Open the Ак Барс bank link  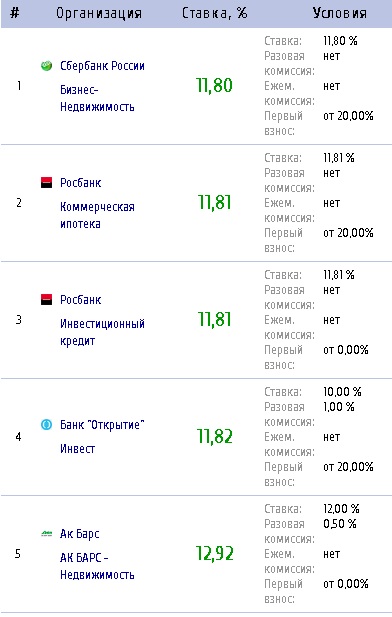coord(80,534)
